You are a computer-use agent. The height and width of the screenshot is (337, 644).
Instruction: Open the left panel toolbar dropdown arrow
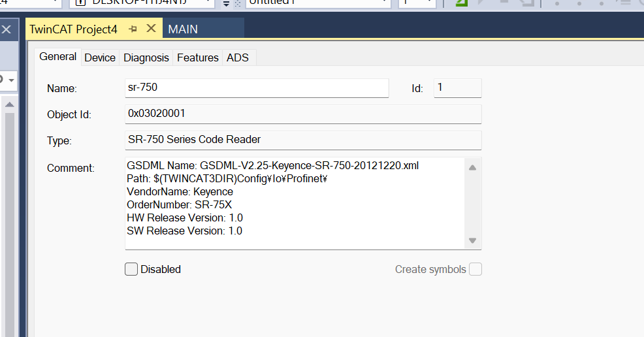click(12, 80)
